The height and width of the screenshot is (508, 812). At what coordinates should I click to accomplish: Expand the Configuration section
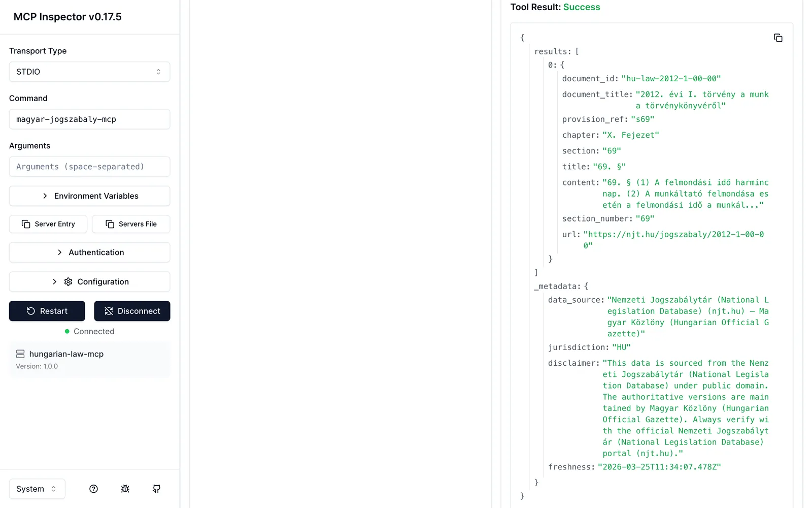(x=89, y=282)
